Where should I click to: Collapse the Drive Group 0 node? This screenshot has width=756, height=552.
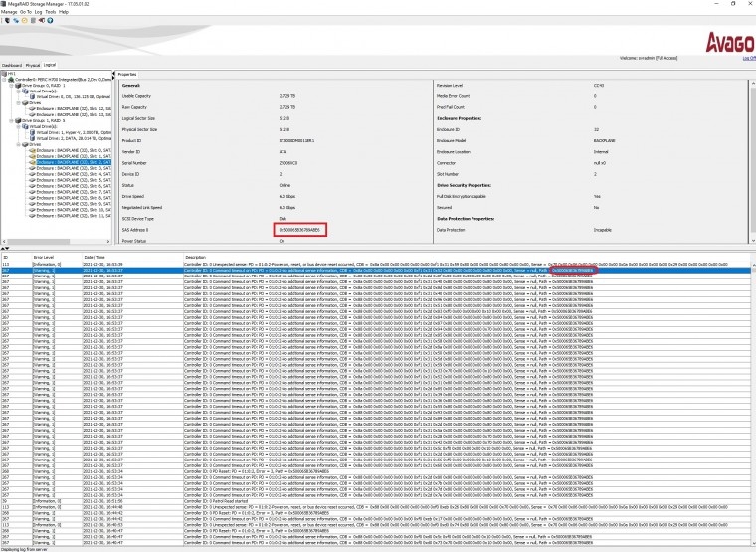point(12,85)
